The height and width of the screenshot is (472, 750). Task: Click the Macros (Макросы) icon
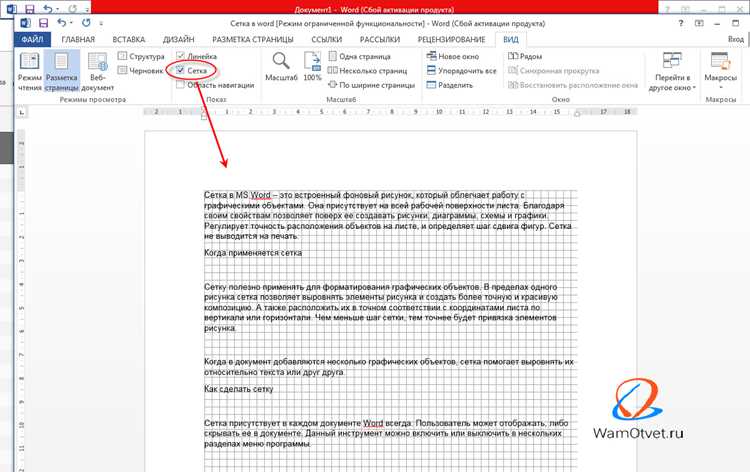tap(720, 61)
